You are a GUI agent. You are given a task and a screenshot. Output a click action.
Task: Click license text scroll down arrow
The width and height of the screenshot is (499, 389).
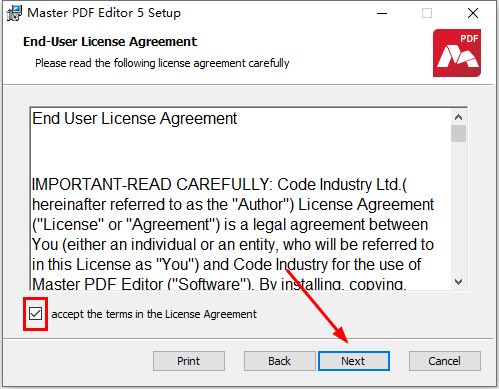tap(458, 282)
